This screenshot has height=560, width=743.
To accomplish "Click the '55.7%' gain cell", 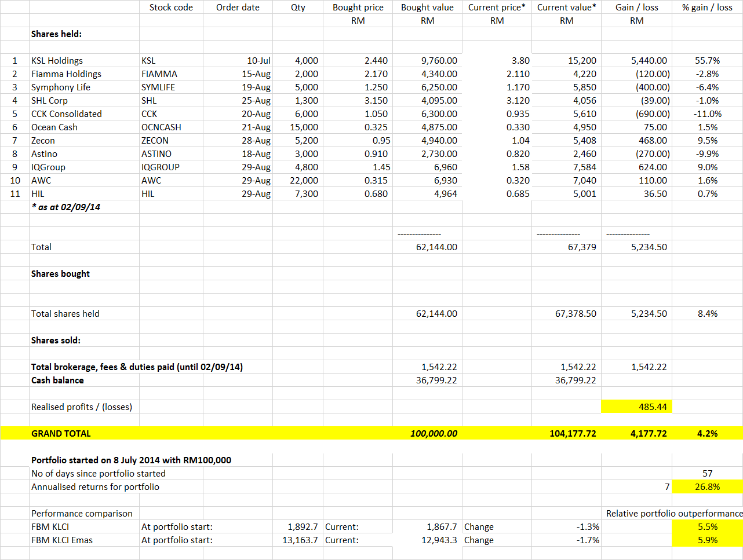I will [707, 60].
